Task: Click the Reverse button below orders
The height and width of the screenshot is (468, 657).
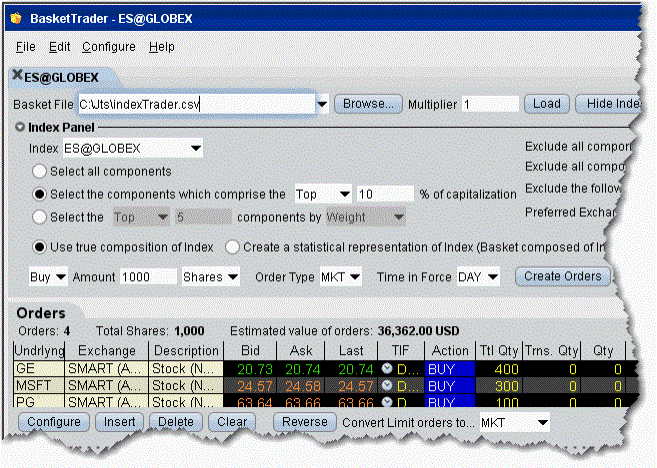Action: (305, 422)
